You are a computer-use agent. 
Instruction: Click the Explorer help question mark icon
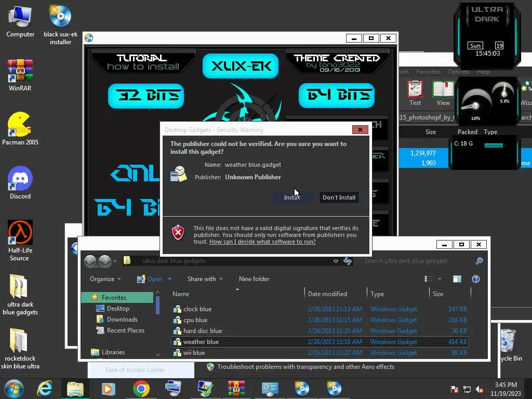476,279
